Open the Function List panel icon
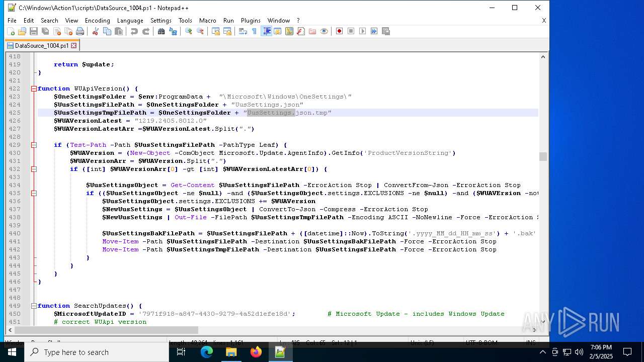The height and width of the screenshot is (362, 644). click(x=301, y=31)
